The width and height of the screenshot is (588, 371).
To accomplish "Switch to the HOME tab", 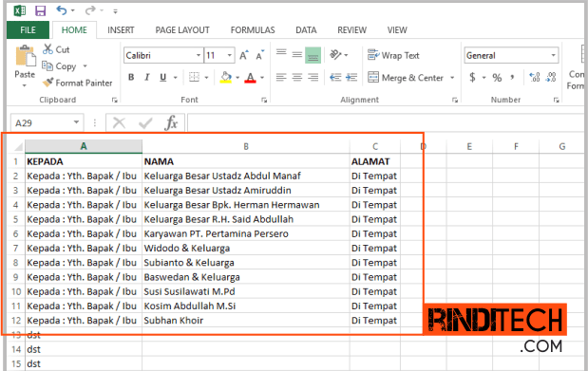I will pos(74,30).
